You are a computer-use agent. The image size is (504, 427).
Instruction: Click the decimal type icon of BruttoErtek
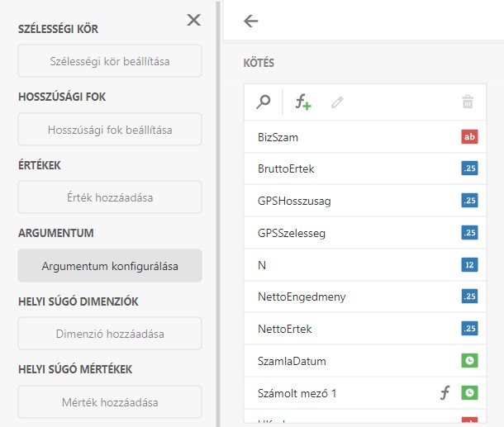[x=469, y=169]
